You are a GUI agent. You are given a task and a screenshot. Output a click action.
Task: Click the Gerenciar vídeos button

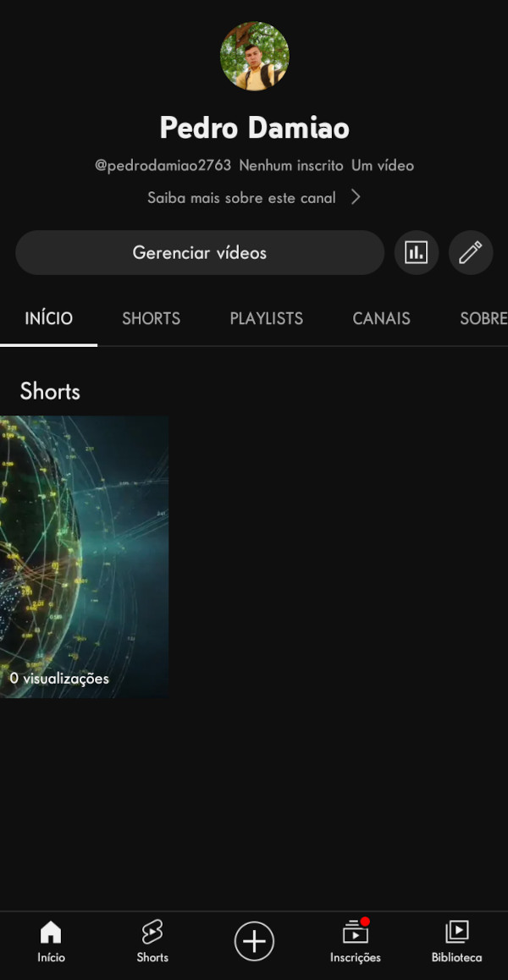pyautogui.click(x=200, y=252)
